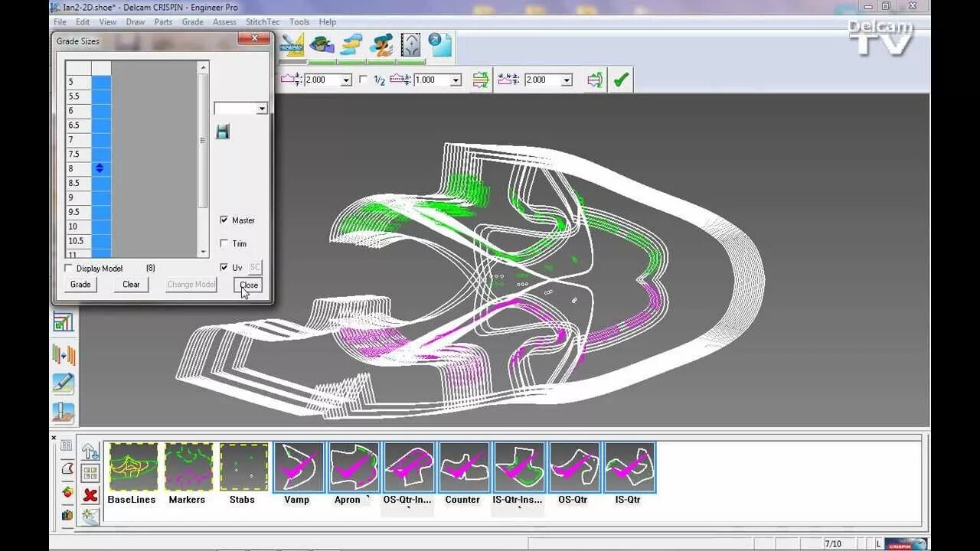Enable the Trim checkbox

[x=224, y=243]
